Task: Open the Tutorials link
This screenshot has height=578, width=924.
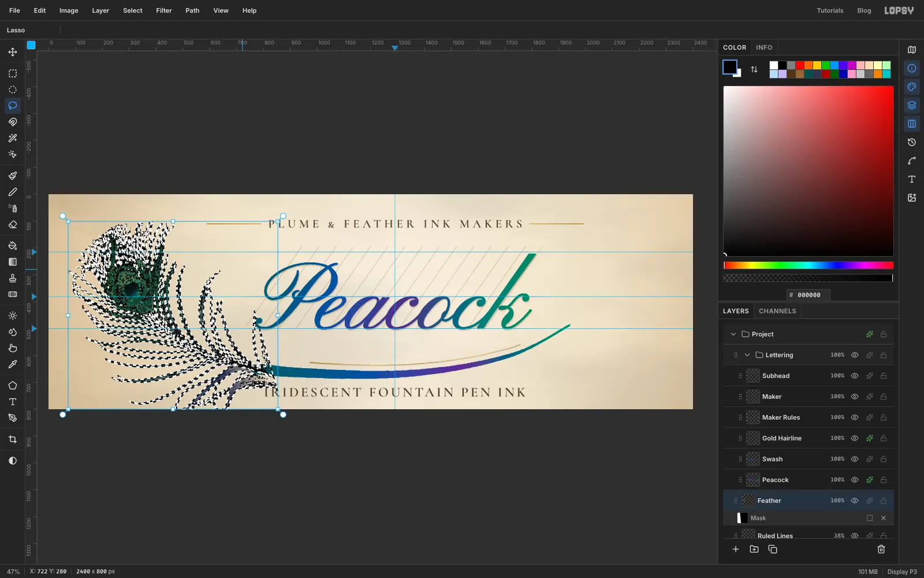Action: (x=830, y=10)
